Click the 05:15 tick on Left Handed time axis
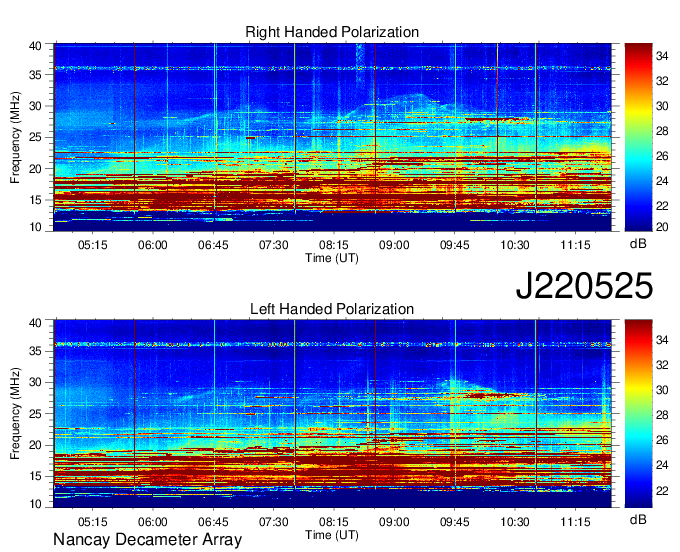This screenshot has height=552, width=680. 92,522
